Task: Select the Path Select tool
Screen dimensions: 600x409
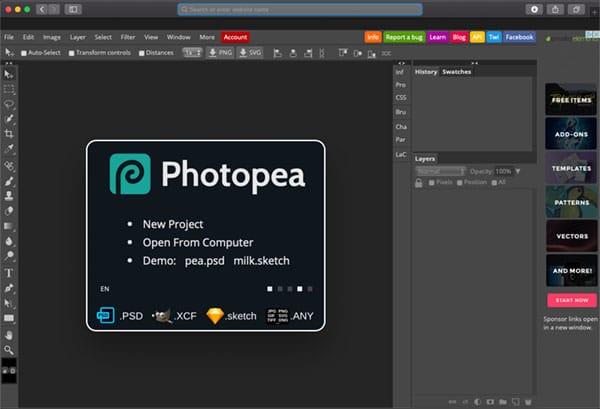Action: 8,303
